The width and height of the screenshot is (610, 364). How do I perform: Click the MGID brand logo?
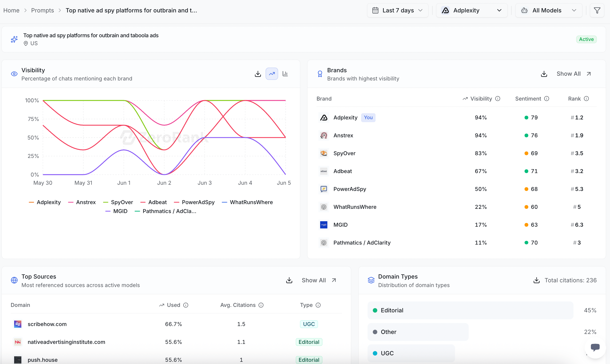[x=324, y=225]
